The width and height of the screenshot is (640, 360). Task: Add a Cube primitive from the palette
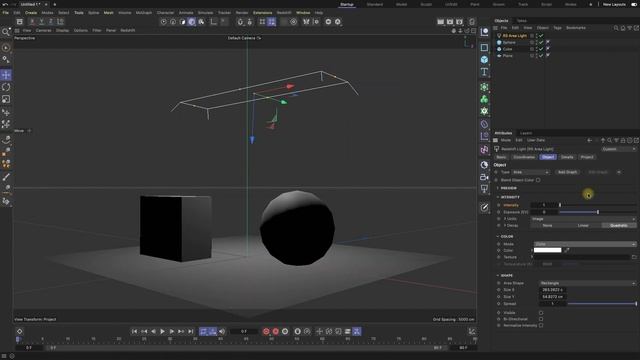click(x=484, y=60)
